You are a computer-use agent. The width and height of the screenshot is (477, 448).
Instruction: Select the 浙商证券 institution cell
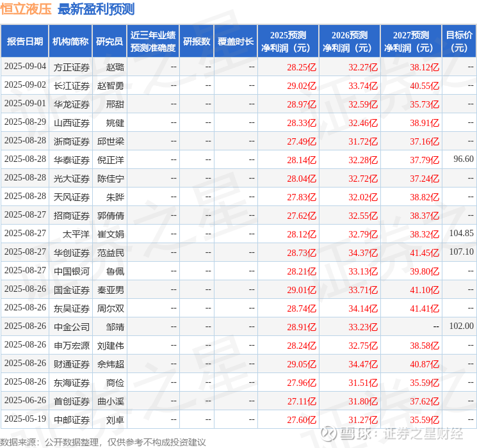pos(72,141)
